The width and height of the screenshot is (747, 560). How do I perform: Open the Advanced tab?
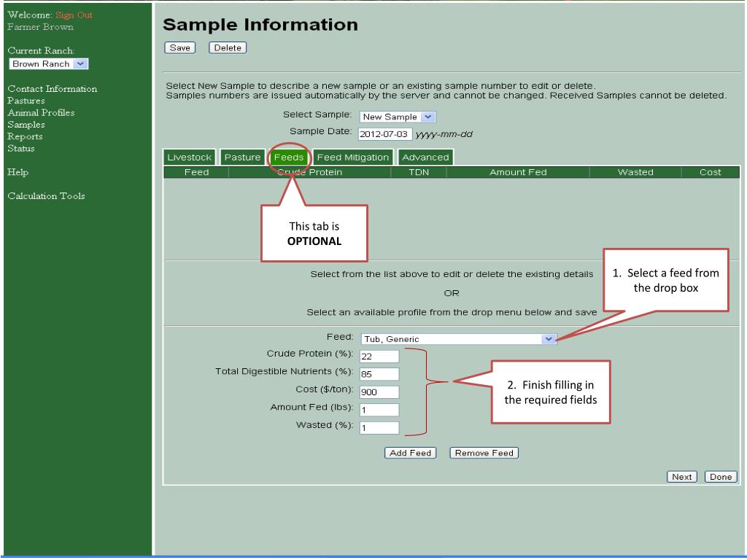(425, 157)
